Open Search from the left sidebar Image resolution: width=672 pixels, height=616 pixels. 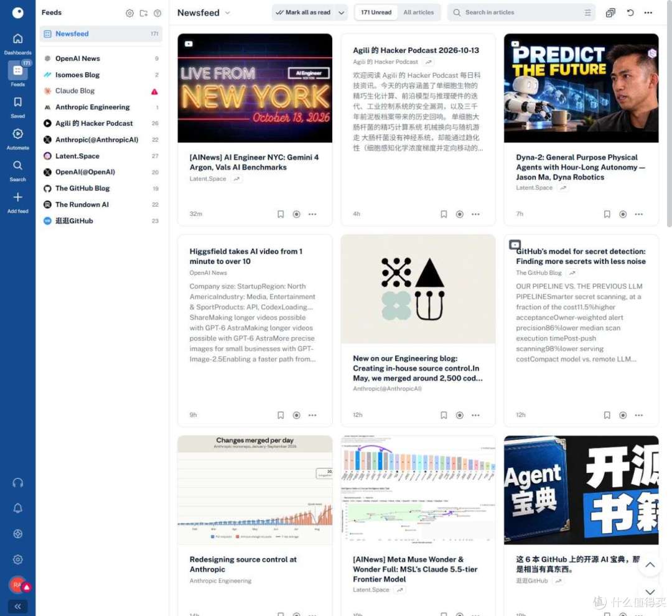17,170
